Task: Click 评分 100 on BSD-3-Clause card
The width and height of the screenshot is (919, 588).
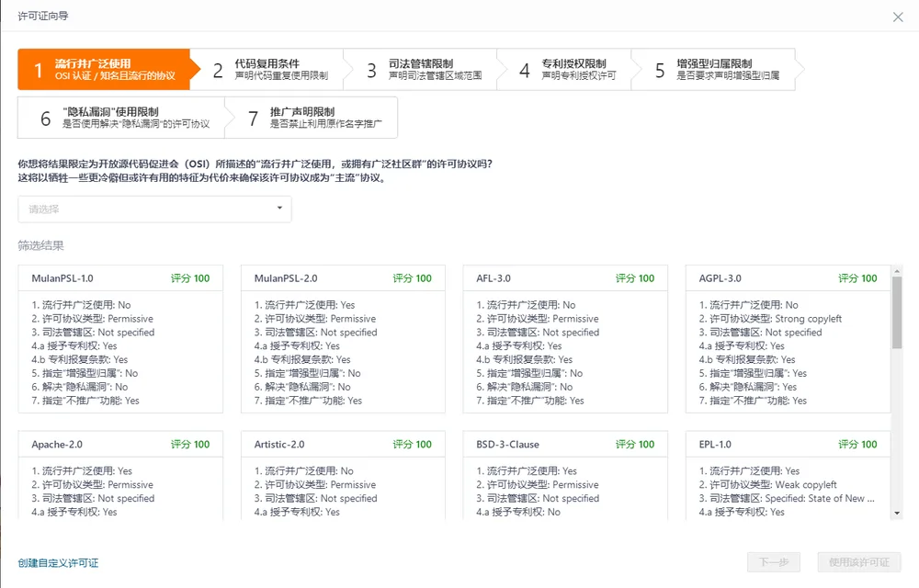Action: click(635, 445)
